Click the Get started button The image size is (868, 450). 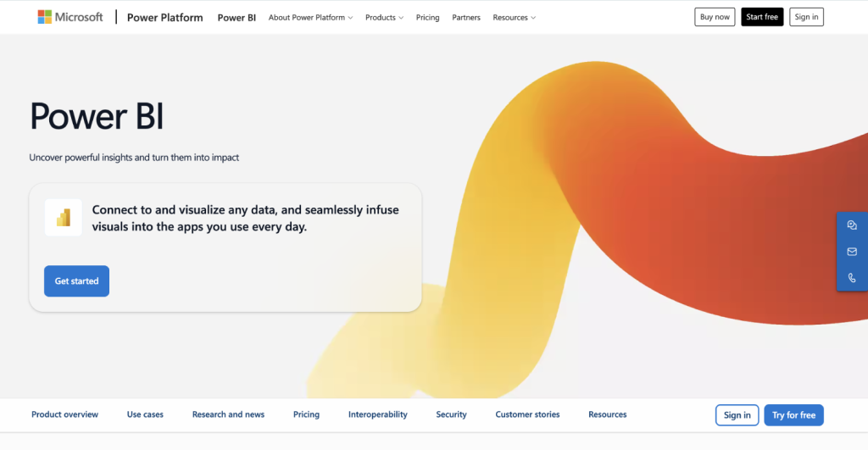pyautogui.click(x=76, y=281)
